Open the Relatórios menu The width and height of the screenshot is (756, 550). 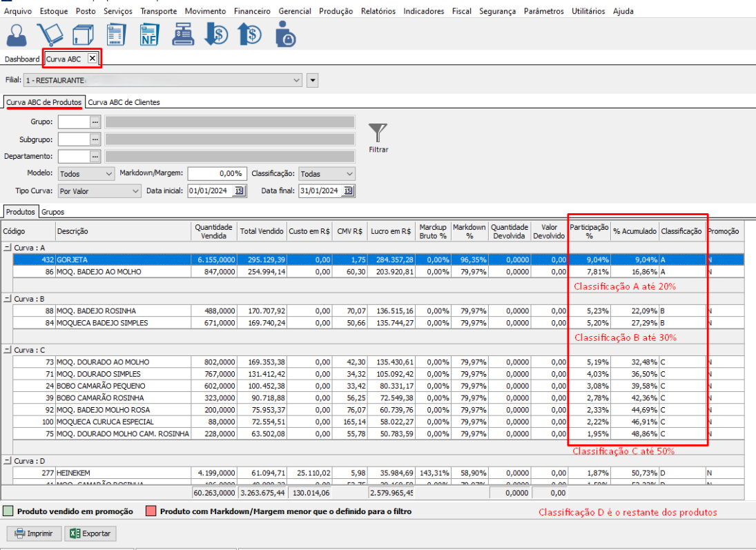[x=378, y=11]
